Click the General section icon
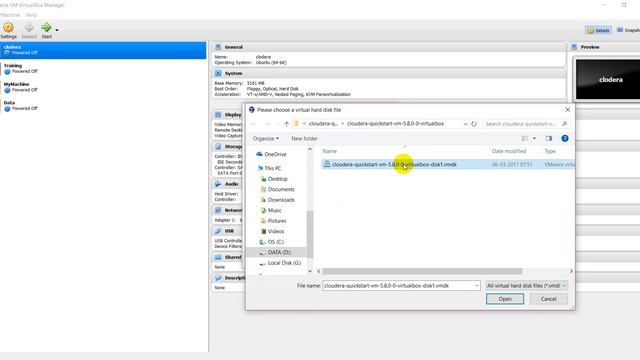Viewport: 640px width, 360px height. pyautogui.click(x=218, y=47)
